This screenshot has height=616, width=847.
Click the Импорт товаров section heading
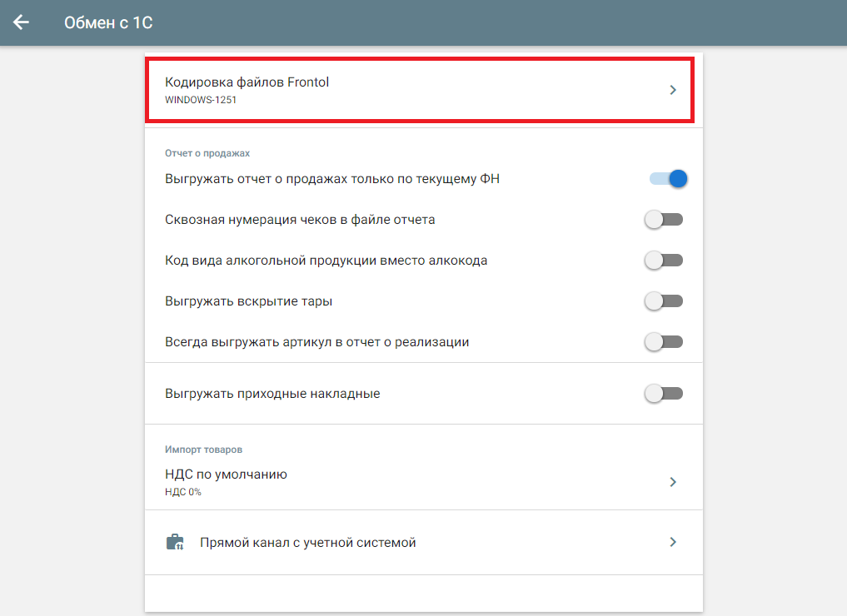204,450
